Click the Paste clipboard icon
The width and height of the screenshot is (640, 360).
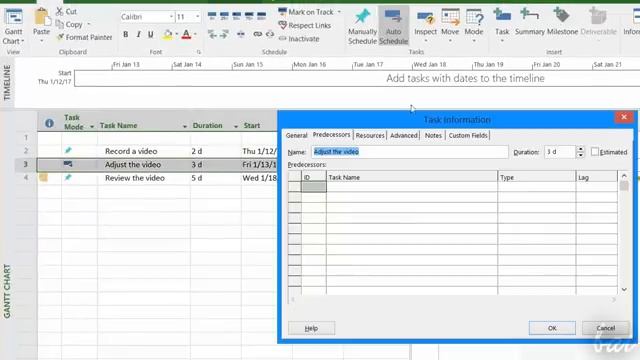[x=41, y=18]
